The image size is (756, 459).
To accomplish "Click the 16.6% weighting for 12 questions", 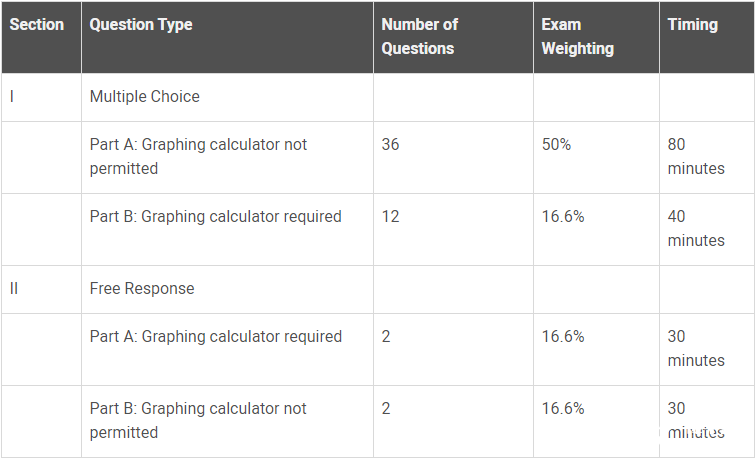I will click(563, 217).
